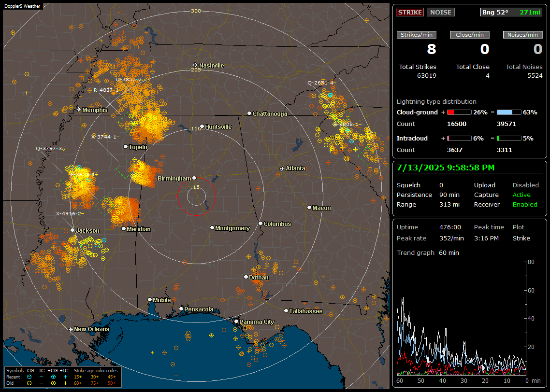Click the Peak rate value 352/min

[x=451, y=238]
